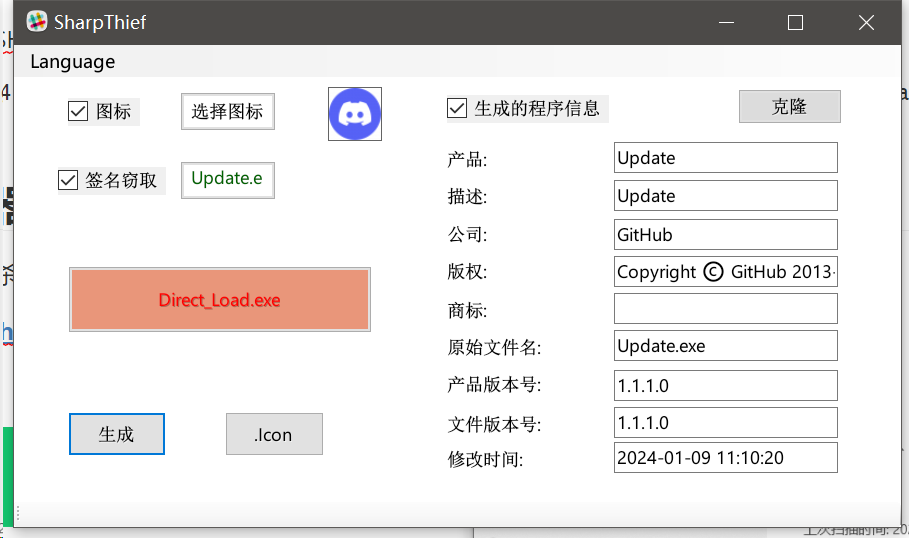
Task: Edit the 修改时间 date field
Action: pyautogui.click(x=725, y=458)
